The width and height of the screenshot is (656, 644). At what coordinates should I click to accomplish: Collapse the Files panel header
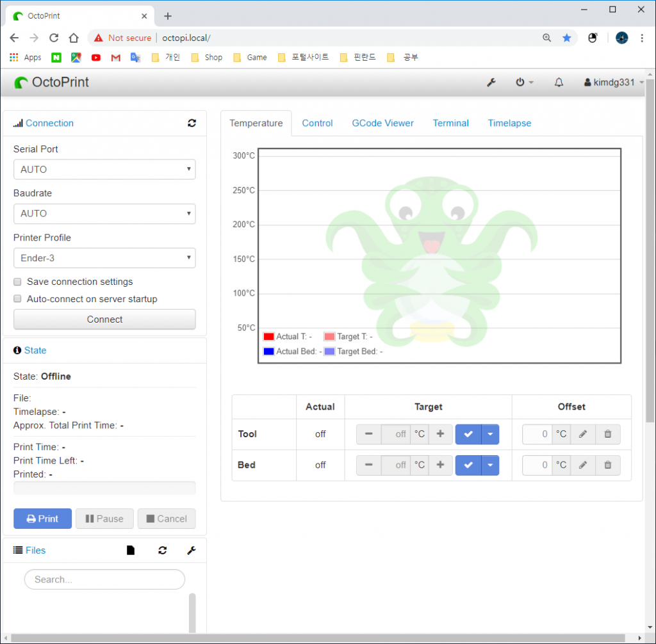[35, 551]
